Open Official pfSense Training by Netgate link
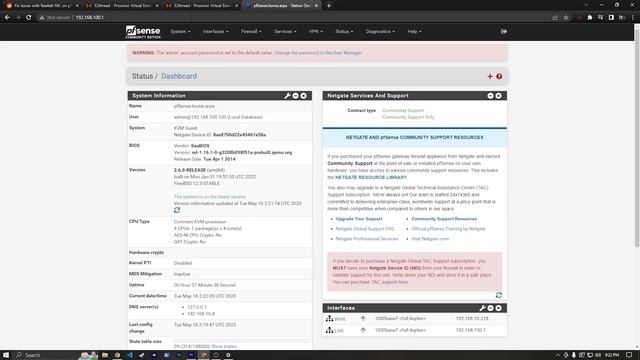This screenshot has height=360, width=640. point(448,229)
